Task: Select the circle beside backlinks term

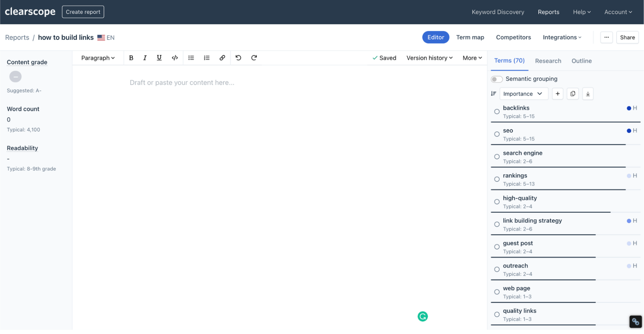Action: click(497, 112)
